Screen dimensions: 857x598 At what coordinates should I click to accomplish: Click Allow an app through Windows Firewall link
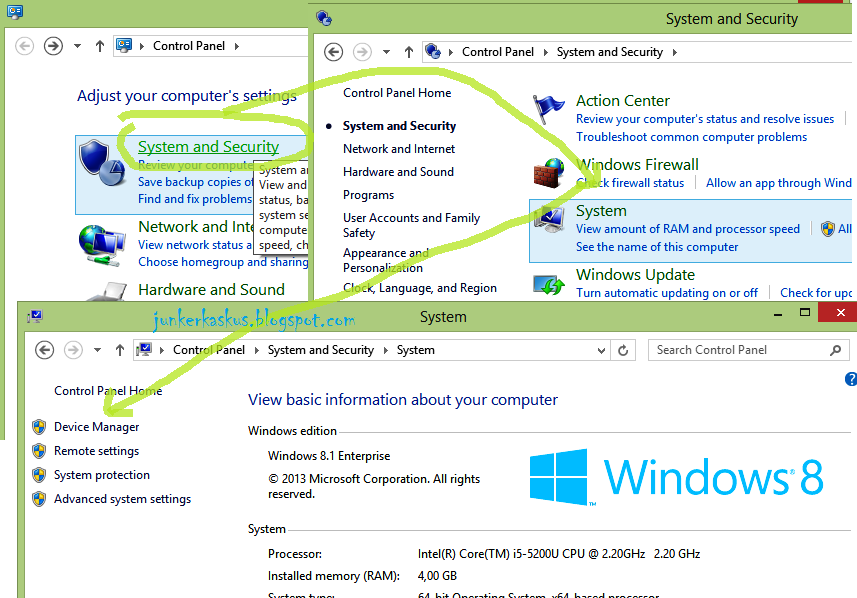point(779,183)
